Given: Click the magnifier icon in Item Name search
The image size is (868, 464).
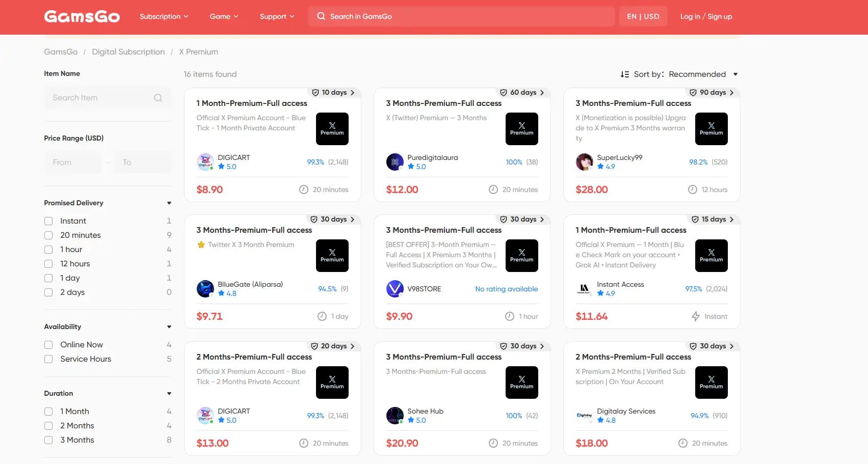Looking at the screenshot, I should (158, 98).
